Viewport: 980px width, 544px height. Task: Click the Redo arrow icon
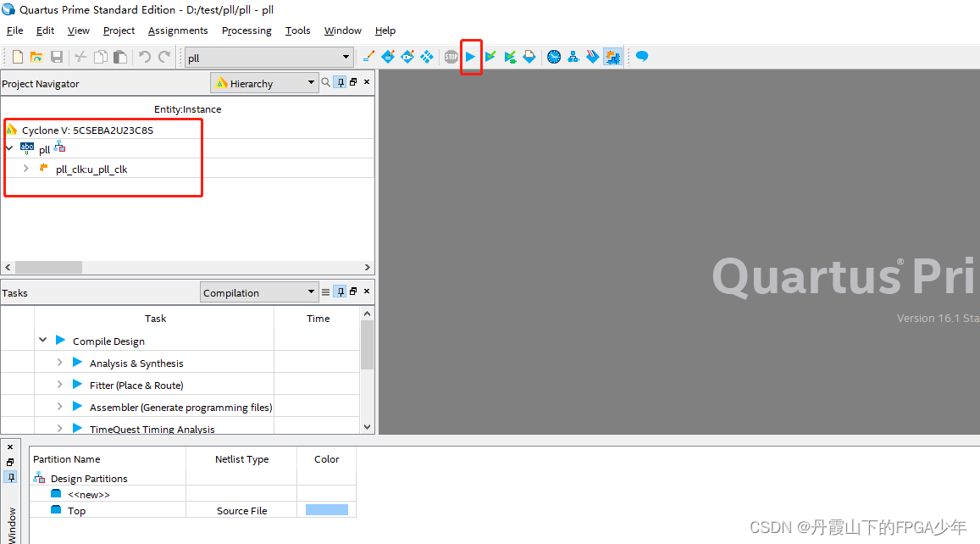click(164, 57)
